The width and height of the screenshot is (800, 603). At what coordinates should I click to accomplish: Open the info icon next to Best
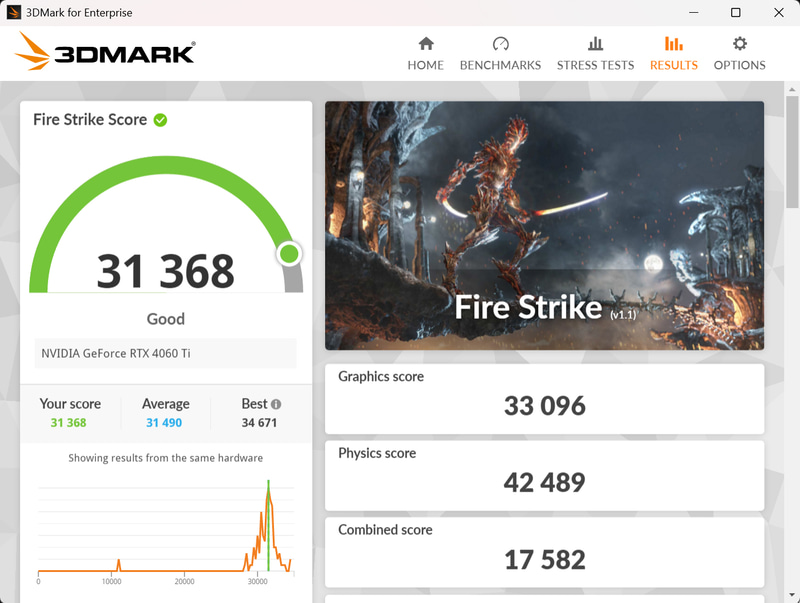click(x=278, y=403)
